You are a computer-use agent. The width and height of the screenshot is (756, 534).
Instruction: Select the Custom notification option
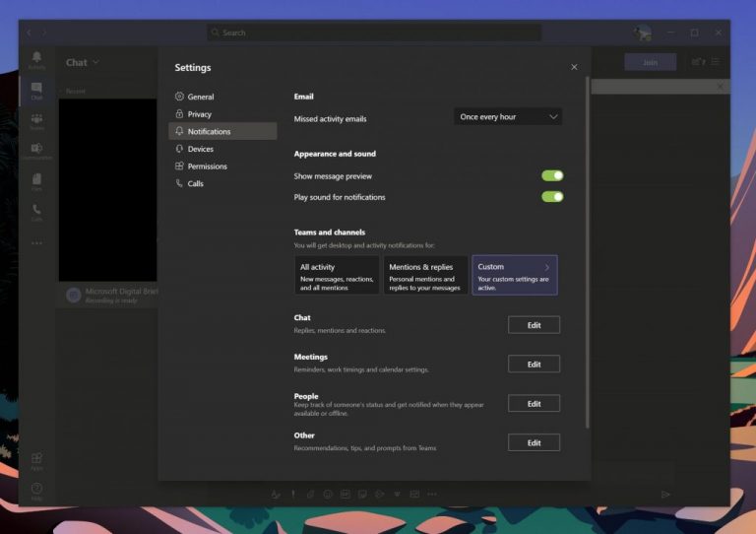point(515,275)
